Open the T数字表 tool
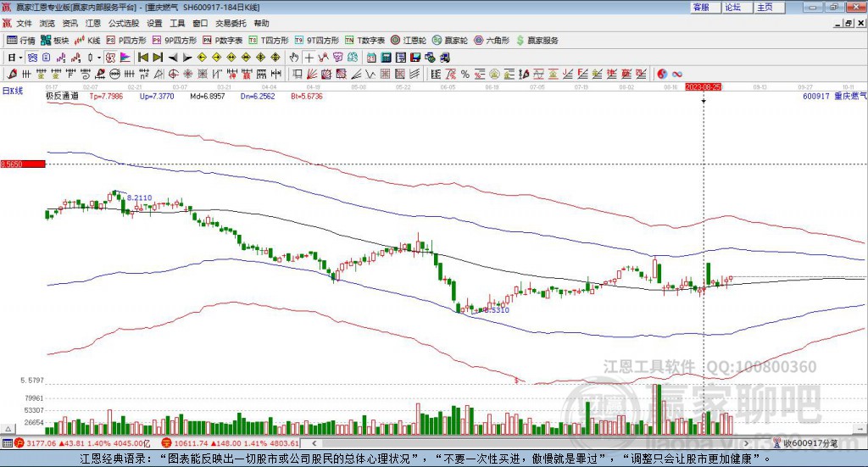 (x=364, y=41)
